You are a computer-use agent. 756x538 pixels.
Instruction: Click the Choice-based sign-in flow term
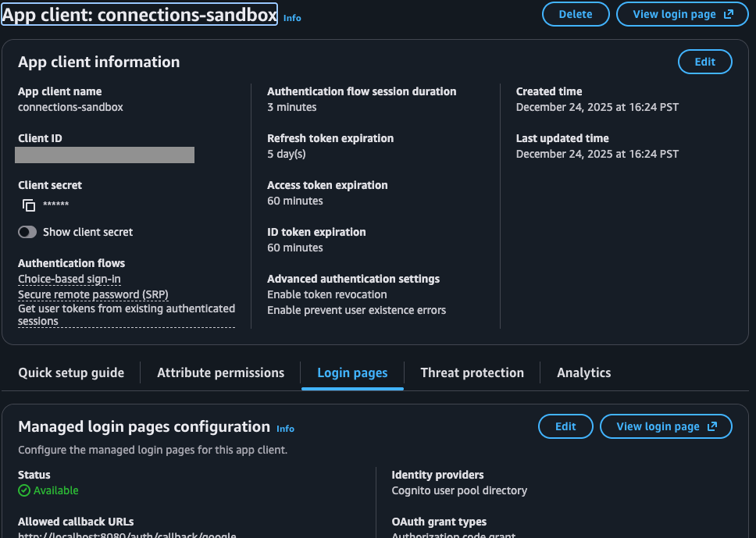(70, 279)
